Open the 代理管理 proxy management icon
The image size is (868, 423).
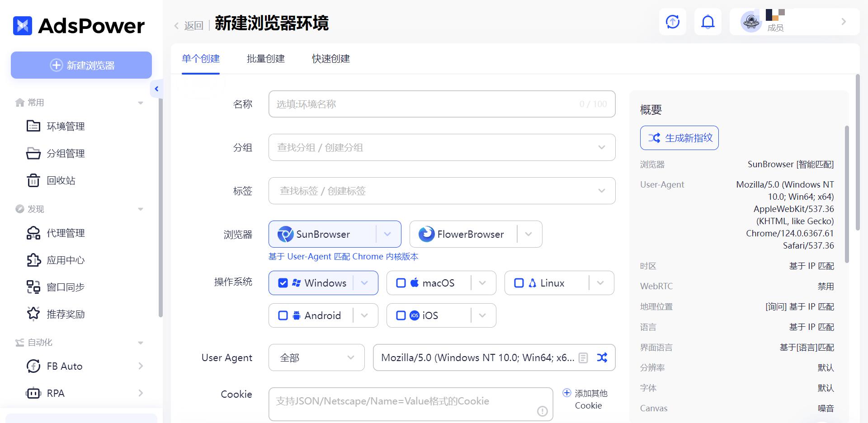(x=33, y=233)
